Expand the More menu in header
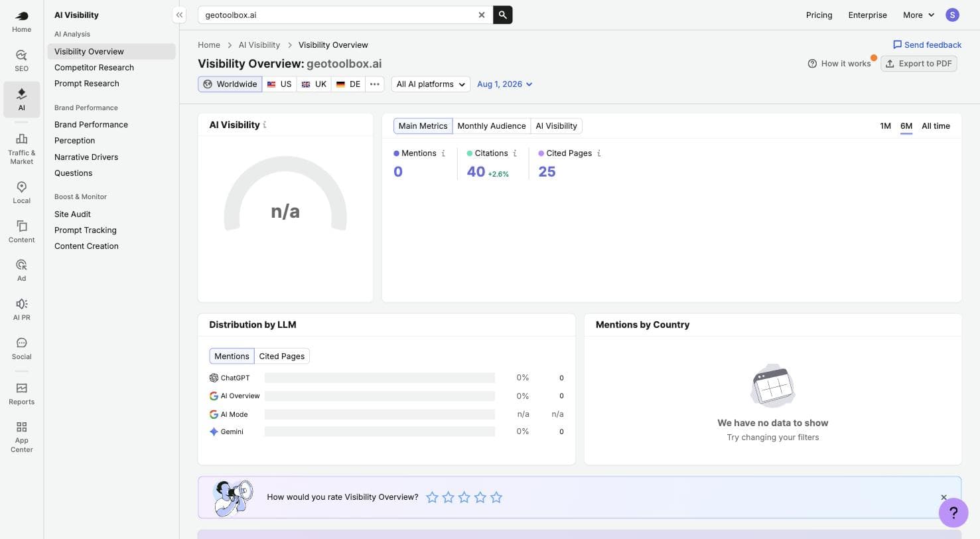The image size is (980, 539). pyautogui.click(x=919, y=15)
